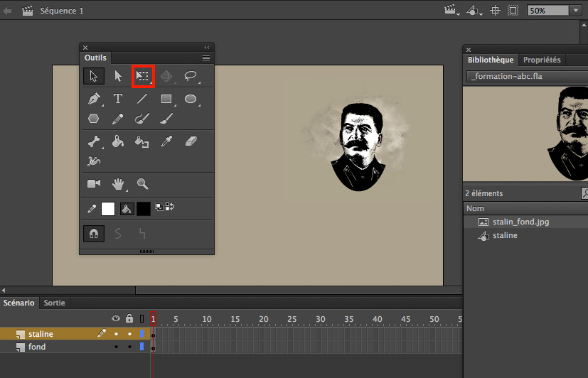Select the fond layer
The image size is (588, 378).
pyautogui.click(x=37, y=347)
